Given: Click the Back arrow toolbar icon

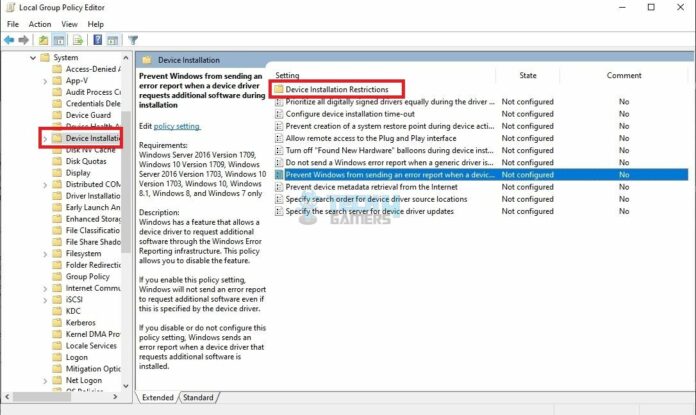Looking at the screenshot, I should [x=9, y=40].
